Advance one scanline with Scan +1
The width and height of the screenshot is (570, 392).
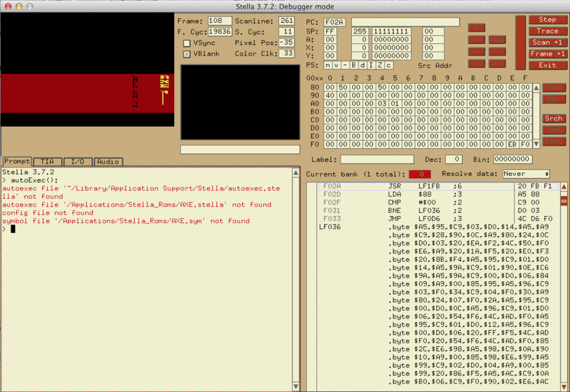[548, 42]
